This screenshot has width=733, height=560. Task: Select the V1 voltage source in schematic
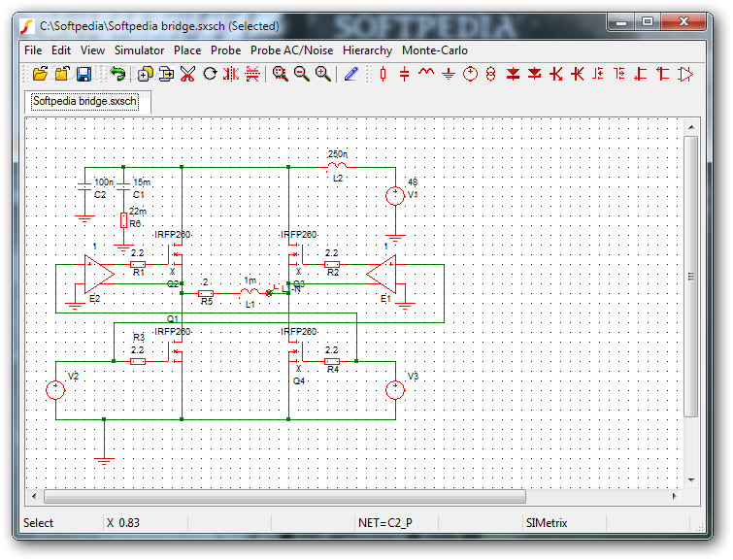[x=395, y=195]
